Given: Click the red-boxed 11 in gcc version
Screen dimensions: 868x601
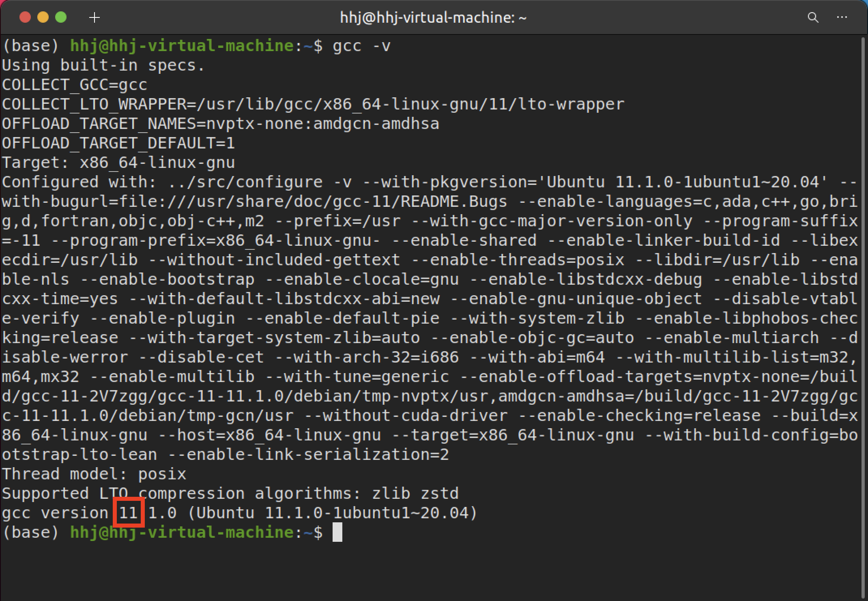Looking at the screenshot, I should coord(128,513).
